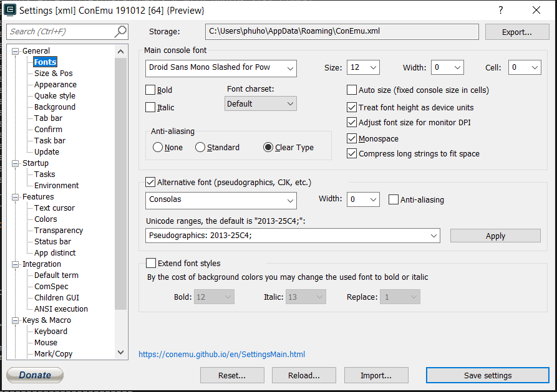Screen dimensions: 557x392
Task: Select the Fonts settings page
Action: [x=44, y=62]
